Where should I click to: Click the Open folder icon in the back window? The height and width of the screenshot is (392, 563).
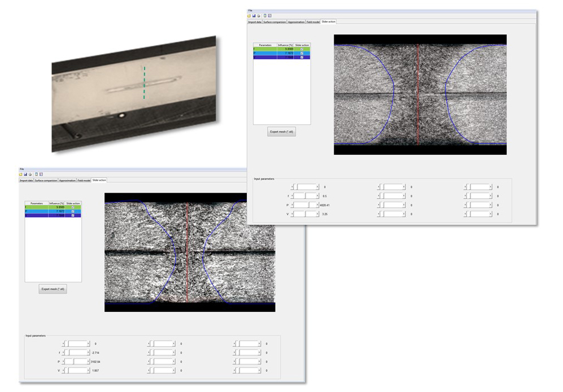pos(21,175)
